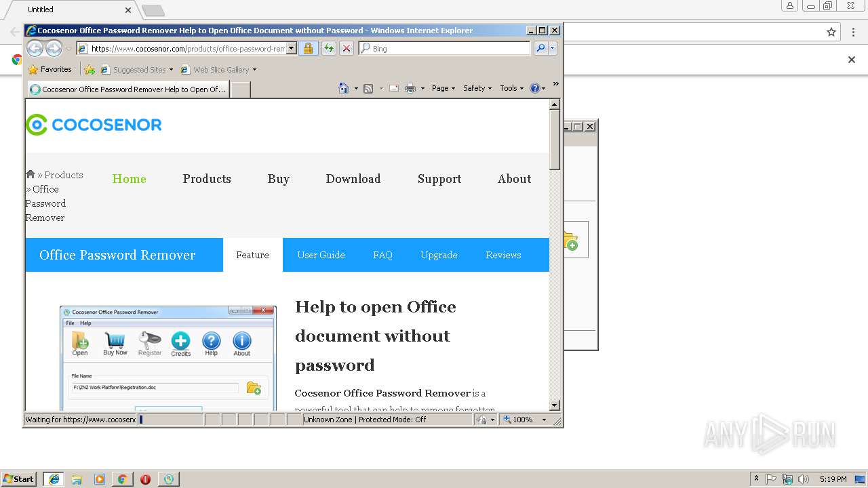Open the Page menu dropdown

443,88
